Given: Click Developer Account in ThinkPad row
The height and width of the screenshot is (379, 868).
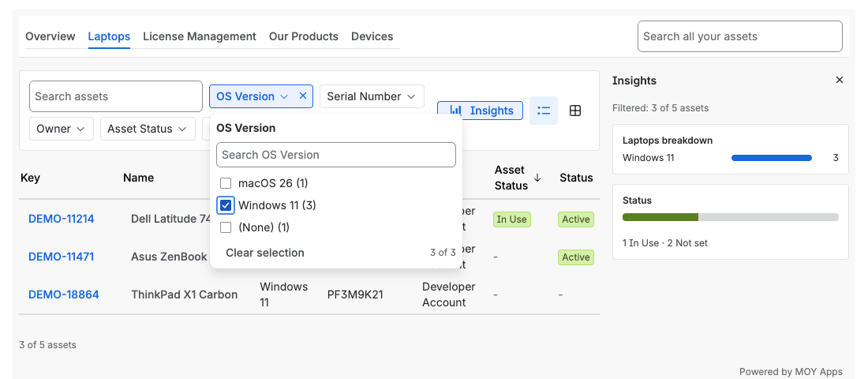Looking at the screenshot, I should coord(448,295).
